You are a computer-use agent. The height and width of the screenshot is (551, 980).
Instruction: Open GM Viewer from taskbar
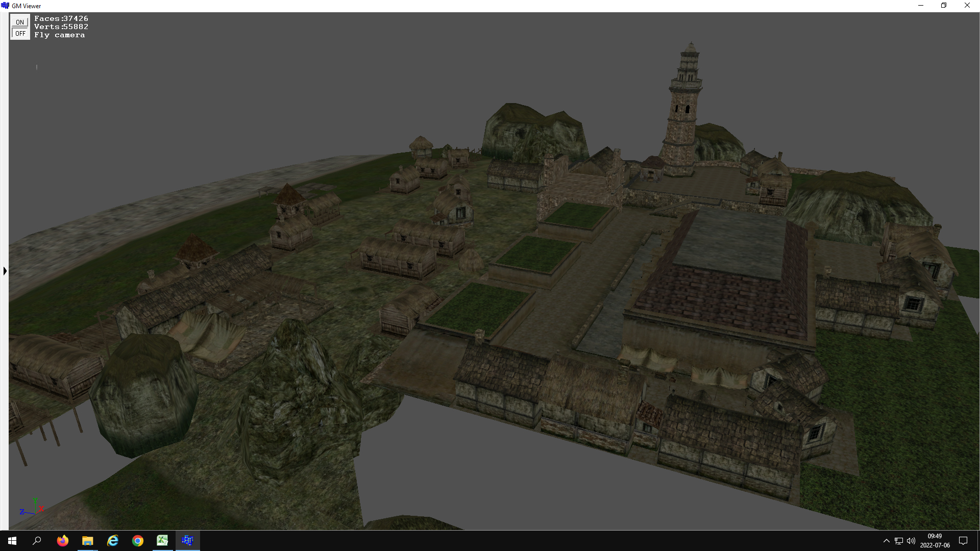coord(187,540)
